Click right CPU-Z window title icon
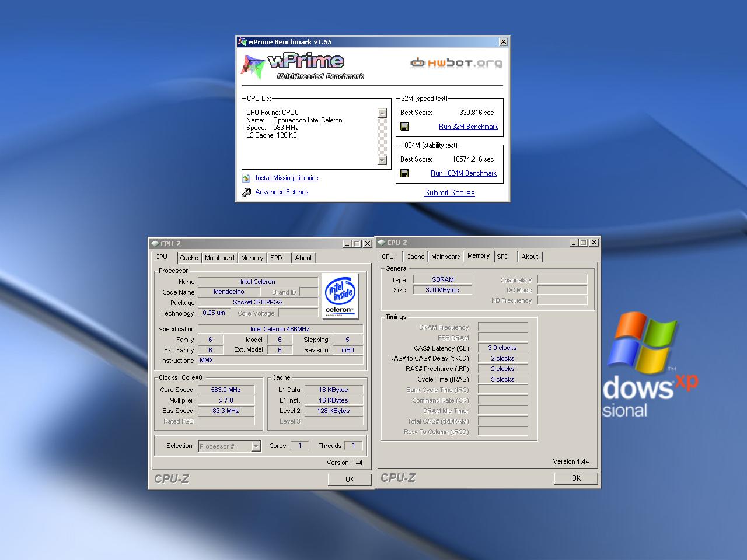The height and width of the screenshot is (560, 747). coord(381,243)
